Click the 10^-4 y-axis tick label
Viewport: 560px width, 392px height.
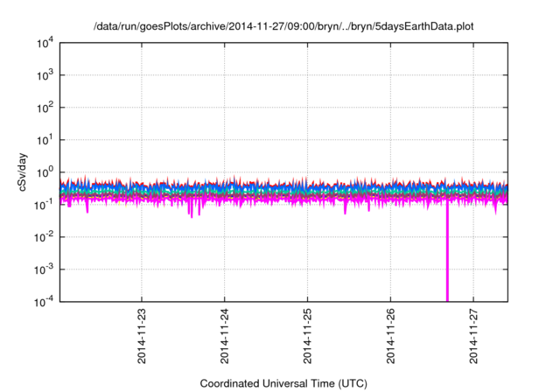point(45,302)
